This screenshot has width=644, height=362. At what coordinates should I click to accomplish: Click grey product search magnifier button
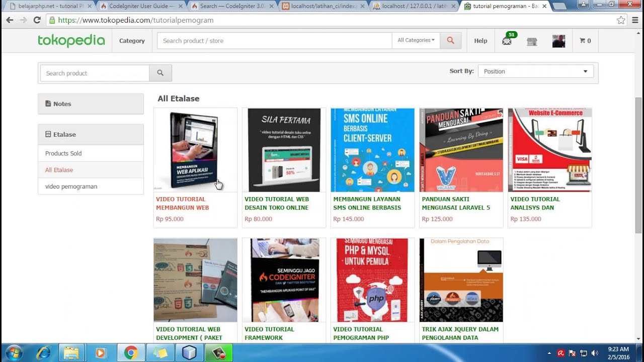click(160, 73)
